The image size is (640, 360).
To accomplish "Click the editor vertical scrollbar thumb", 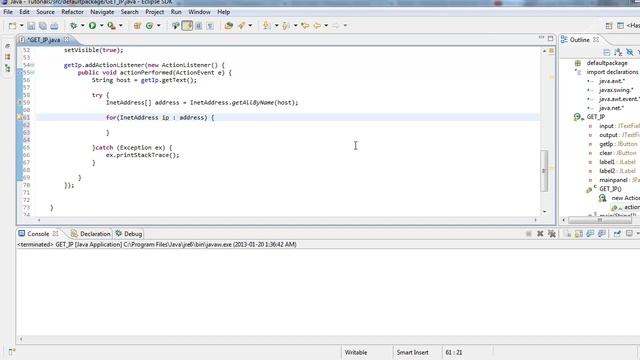I will 544,171.
